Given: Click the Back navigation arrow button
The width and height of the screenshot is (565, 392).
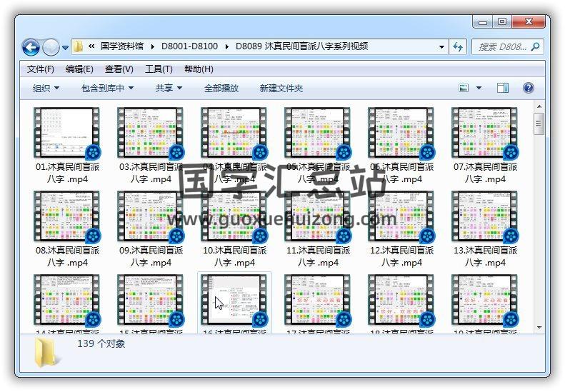Looking at the screenshot, I should [31, 47].
